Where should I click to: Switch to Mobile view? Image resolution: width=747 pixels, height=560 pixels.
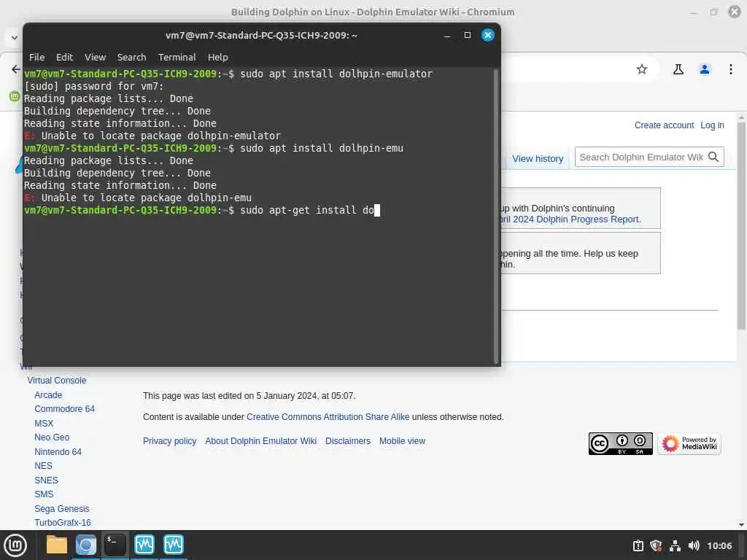[x=402, y=441]
